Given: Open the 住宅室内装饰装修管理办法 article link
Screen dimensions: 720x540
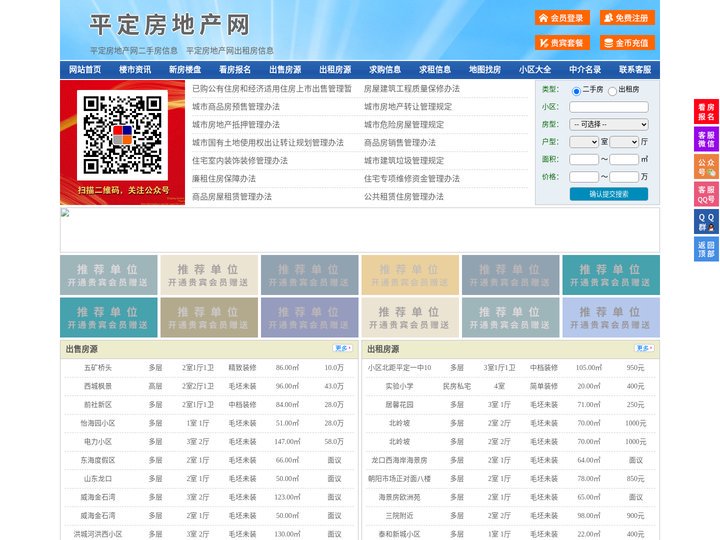Looking at the screenshot, I should click(240, 161).
